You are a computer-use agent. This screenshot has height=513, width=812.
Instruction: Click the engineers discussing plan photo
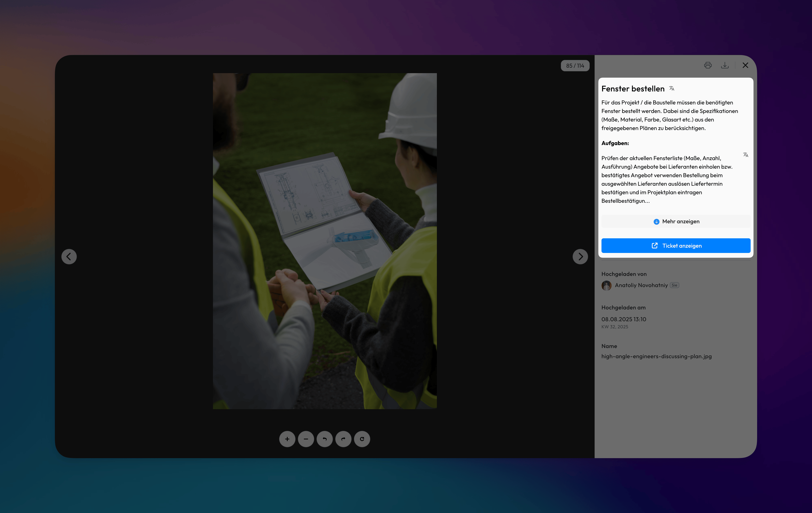(324, 241)
